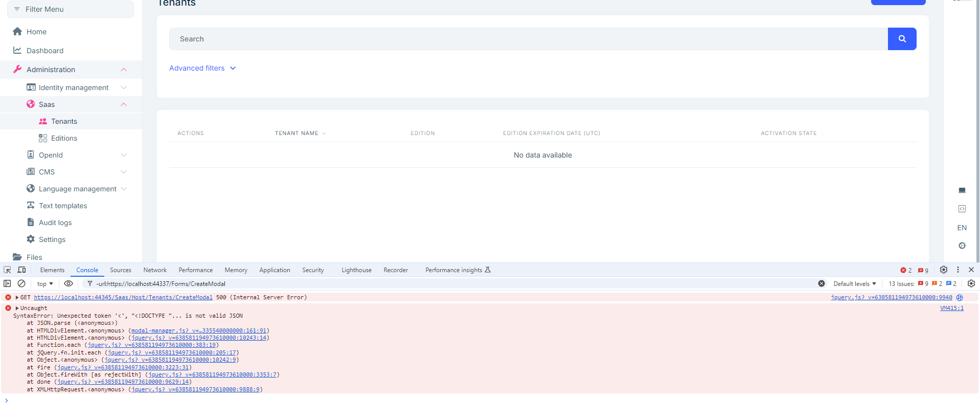Clear the console with the ban icon
980x420 pixels.
tap(21, 283)
